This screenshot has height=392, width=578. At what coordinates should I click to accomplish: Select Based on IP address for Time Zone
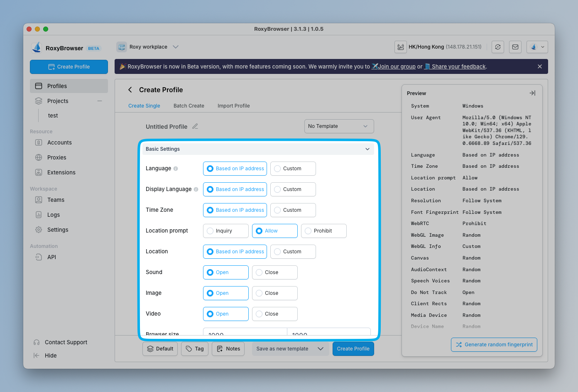click(x=235, y=210)
